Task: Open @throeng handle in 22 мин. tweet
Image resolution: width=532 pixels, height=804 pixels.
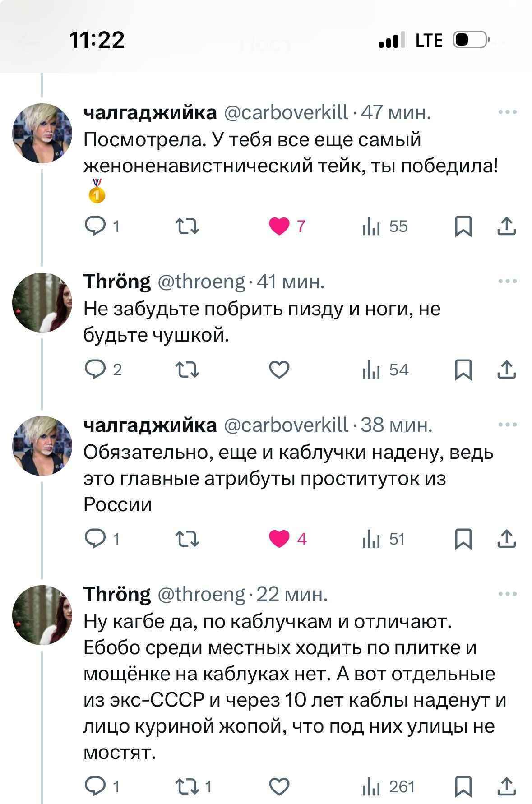Action: pos(201,594)
